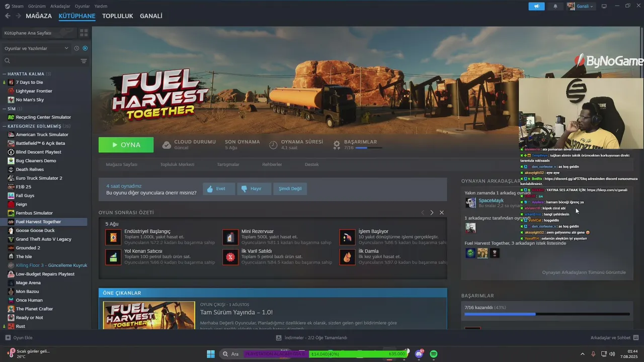Open the Mağaza Sayfası link

[121, 164]
